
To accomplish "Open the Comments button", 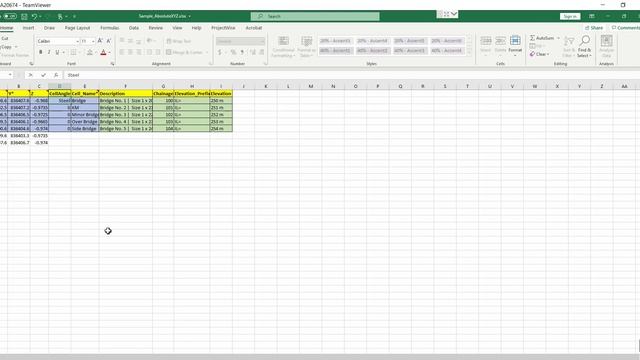I will pyautogui.click(x=626, y=28).
